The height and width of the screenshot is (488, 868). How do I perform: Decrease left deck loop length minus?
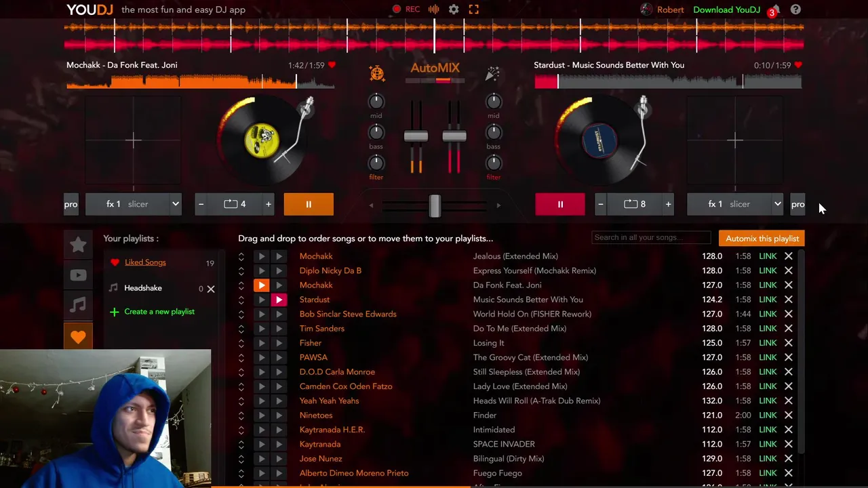201,204
